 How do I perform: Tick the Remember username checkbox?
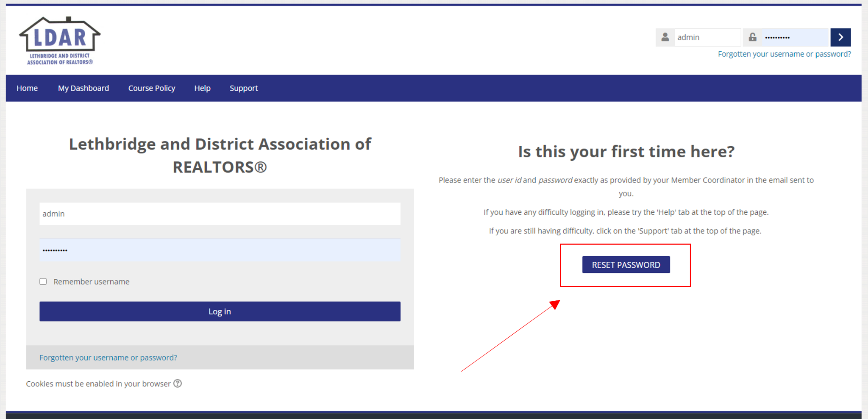click(43, 282)
